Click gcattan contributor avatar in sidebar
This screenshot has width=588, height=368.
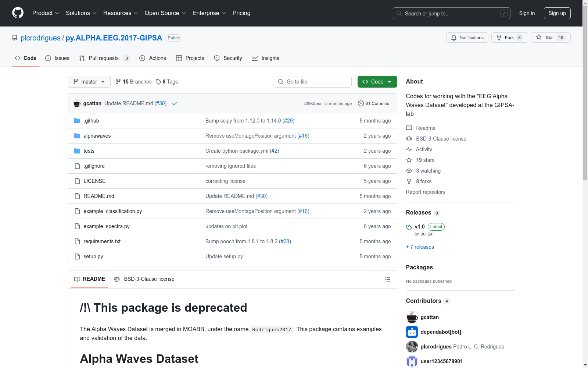(x=412, y=317)
